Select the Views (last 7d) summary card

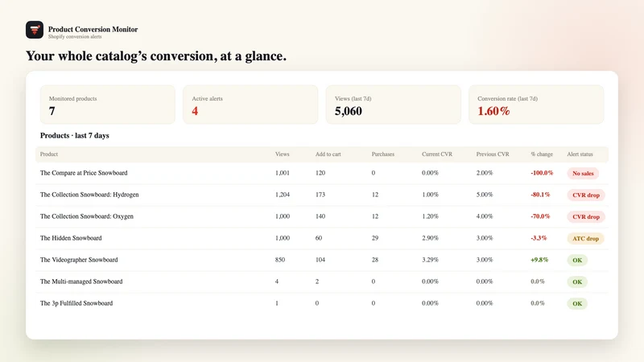pos(394,105)
